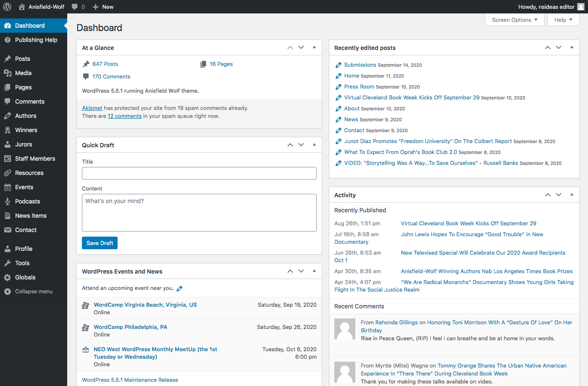588x386 pixels.
Task: Click the Save Draft button
Action: 100,243
